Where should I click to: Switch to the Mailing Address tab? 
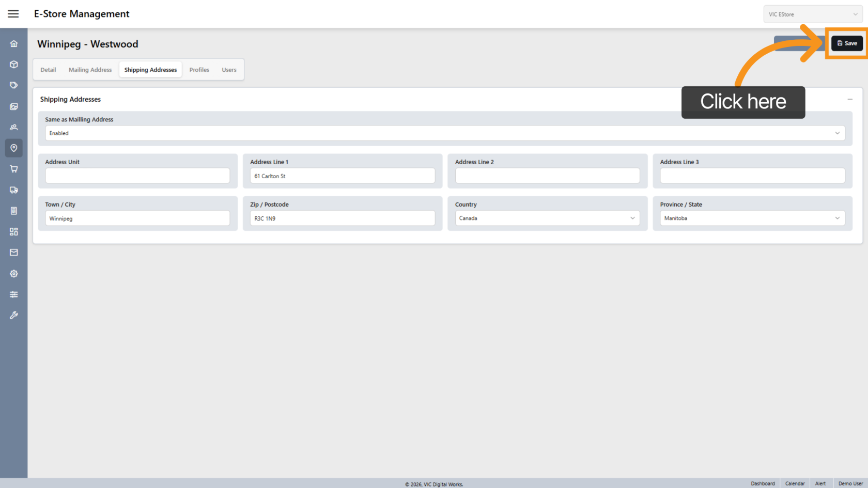[90, 70]
